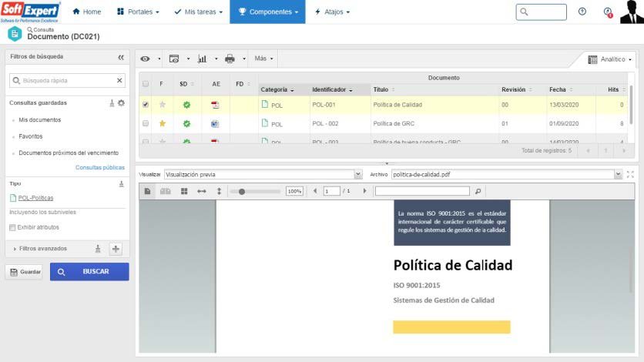Viewport: 644px width, 362px height.
Task: Open Mis documentos saved query
Action: pyautogui.click(x=40, y=120)
